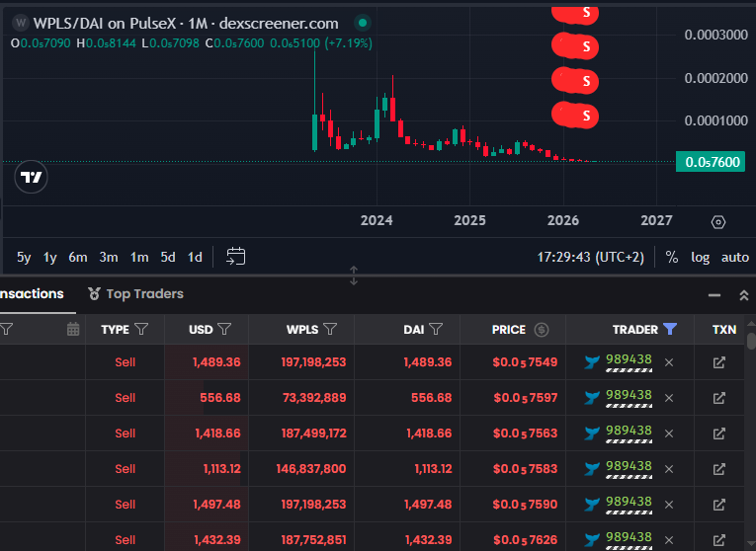Set chart range to 1d
The image size is (756, 551).
click(195, 257)
